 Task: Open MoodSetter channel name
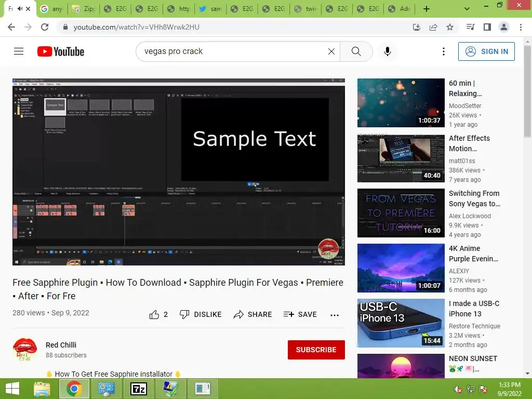[x=465, y=106]
